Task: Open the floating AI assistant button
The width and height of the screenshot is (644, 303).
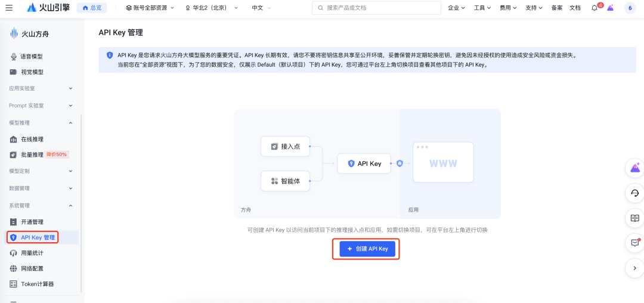Action: click(635, 168)
